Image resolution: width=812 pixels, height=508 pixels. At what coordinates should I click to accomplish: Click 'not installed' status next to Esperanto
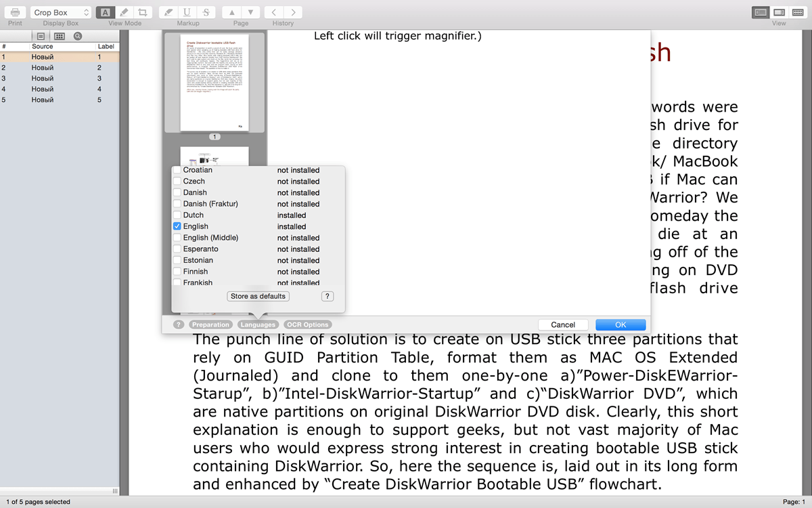tap(298, 249)
